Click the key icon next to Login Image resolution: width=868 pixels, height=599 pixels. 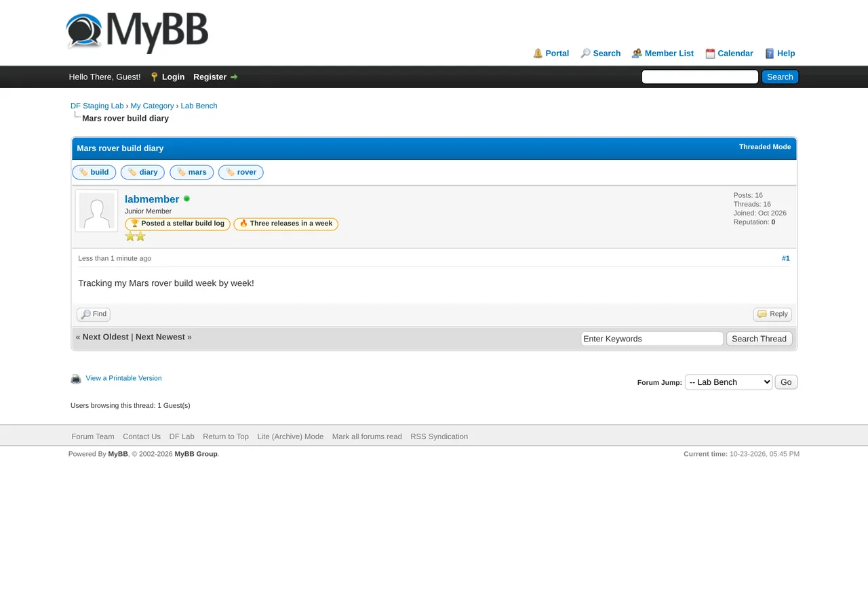coord(154,77)
